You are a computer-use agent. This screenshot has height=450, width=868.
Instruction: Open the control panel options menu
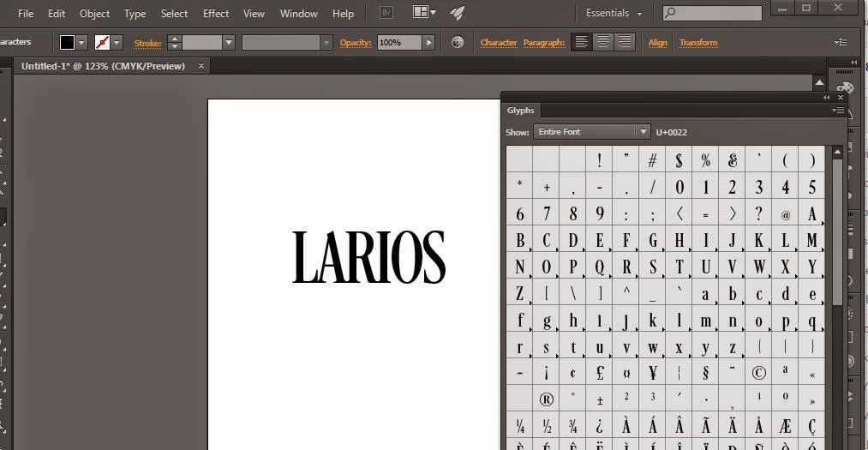click(x=841, y=42)
